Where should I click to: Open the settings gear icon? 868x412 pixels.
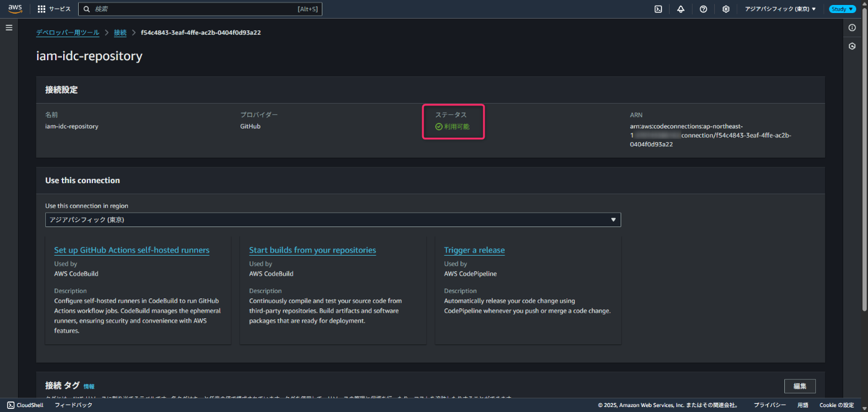[x=725, y=9]
